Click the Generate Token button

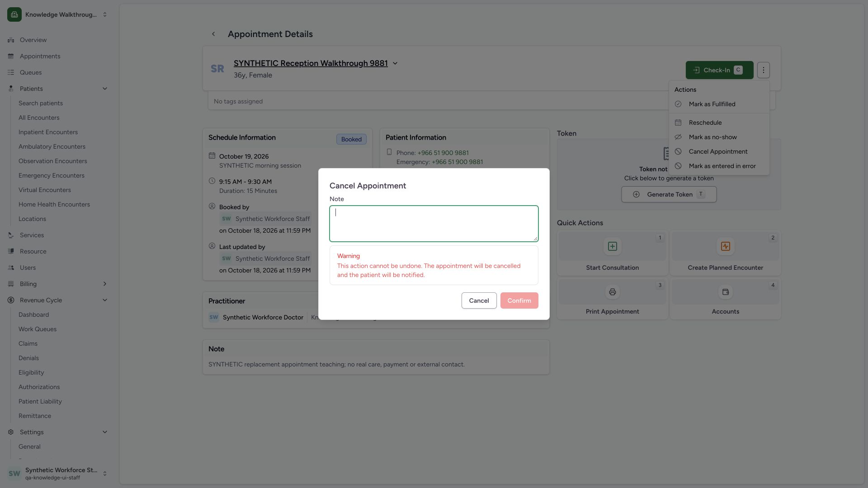pos(669,194)
